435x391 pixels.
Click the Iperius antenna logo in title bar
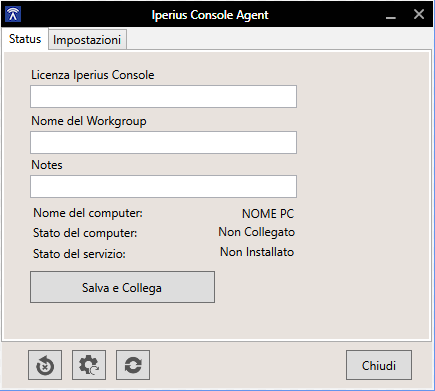(x=13, y=14)
